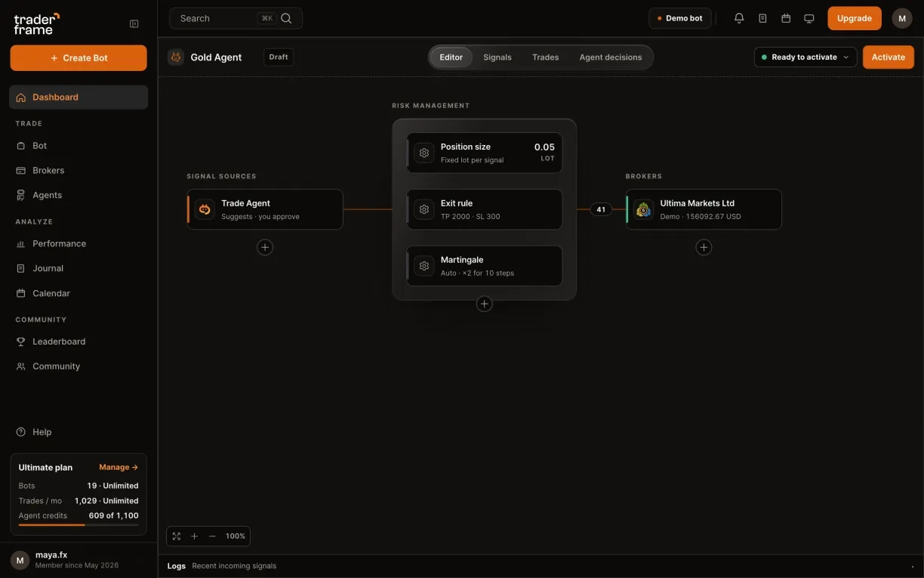Open Martingale gear settings
Image resolution: width=924 pixels, height=578 pixels.
click(424, 266)
